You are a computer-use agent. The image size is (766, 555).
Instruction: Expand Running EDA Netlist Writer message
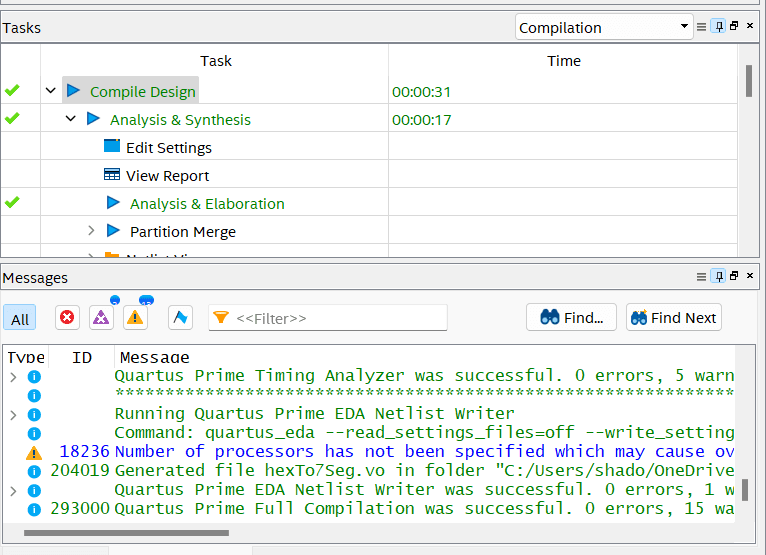[x=13, y=415]
